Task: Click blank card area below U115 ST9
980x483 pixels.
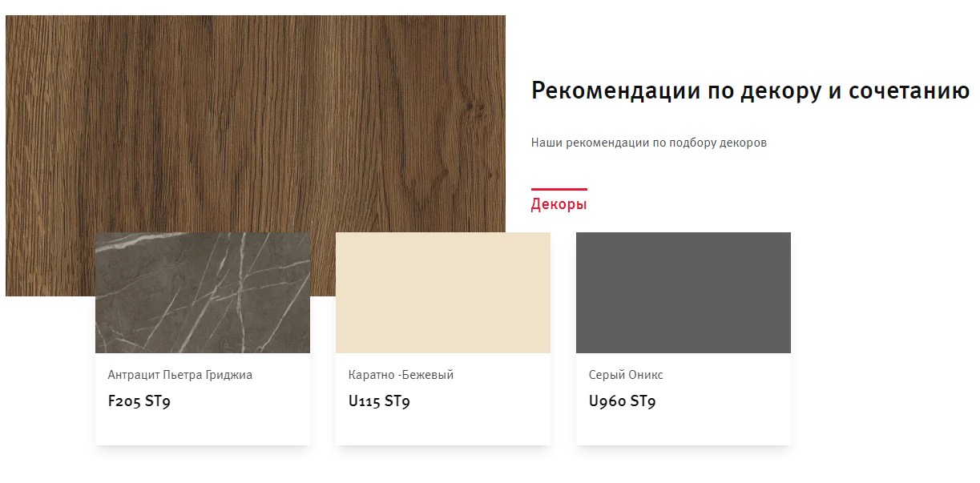Action: [443, 429]
